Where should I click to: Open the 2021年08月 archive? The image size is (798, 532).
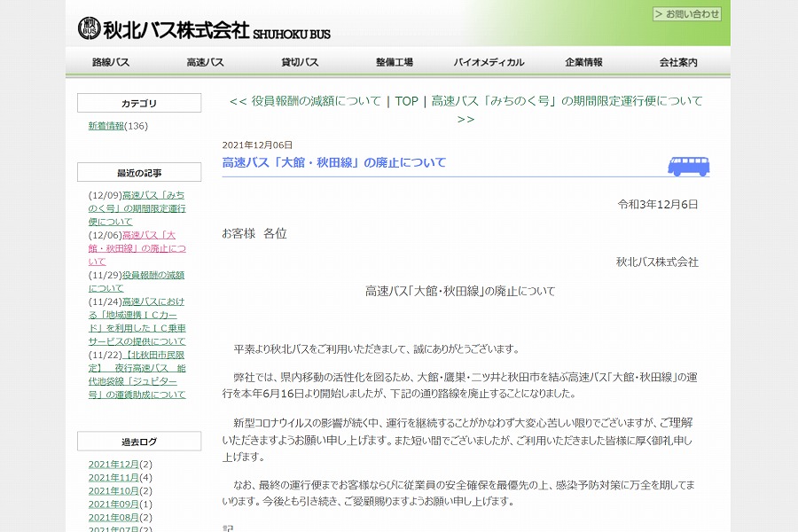coord(113,517)
